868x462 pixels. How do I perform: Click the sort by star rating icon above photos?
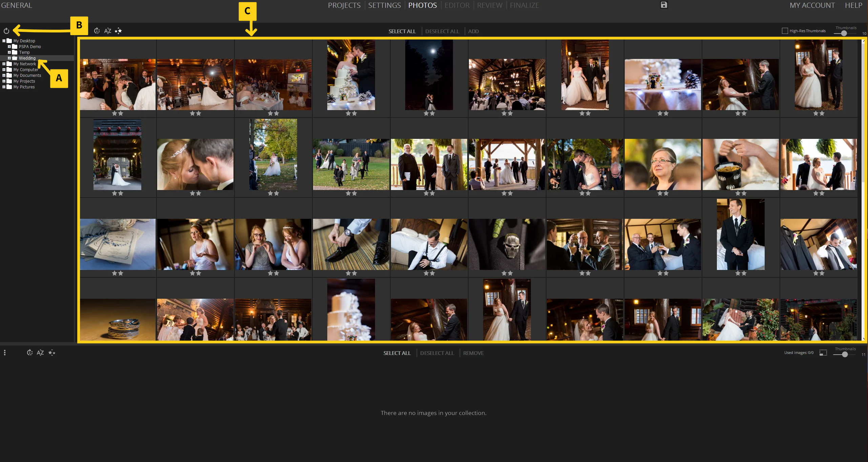(x=118, y=31)
